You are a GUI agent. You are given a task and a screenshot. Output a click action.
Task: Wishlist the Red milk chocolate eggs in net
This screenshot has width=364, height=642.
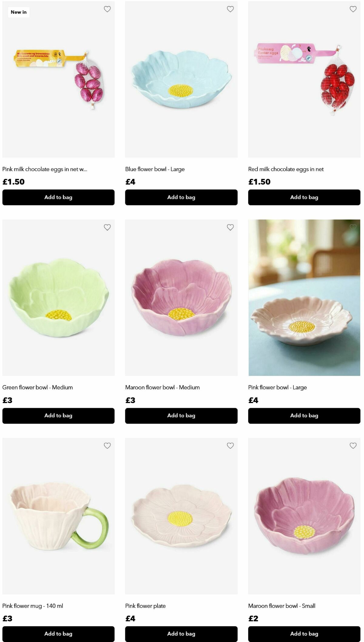click(x=353, y=9)
